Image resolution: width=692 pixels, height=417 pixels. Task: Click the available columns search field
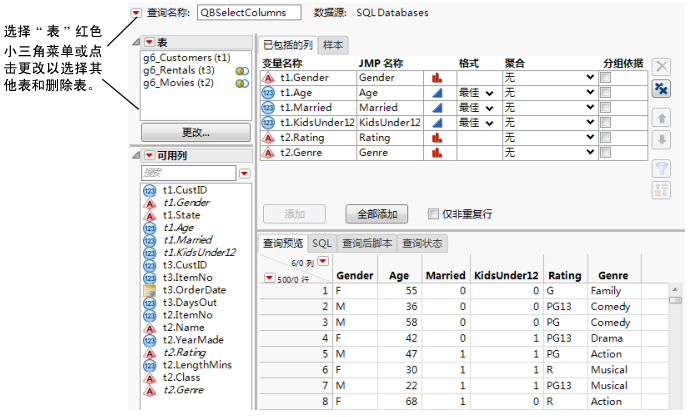(189, 173)
